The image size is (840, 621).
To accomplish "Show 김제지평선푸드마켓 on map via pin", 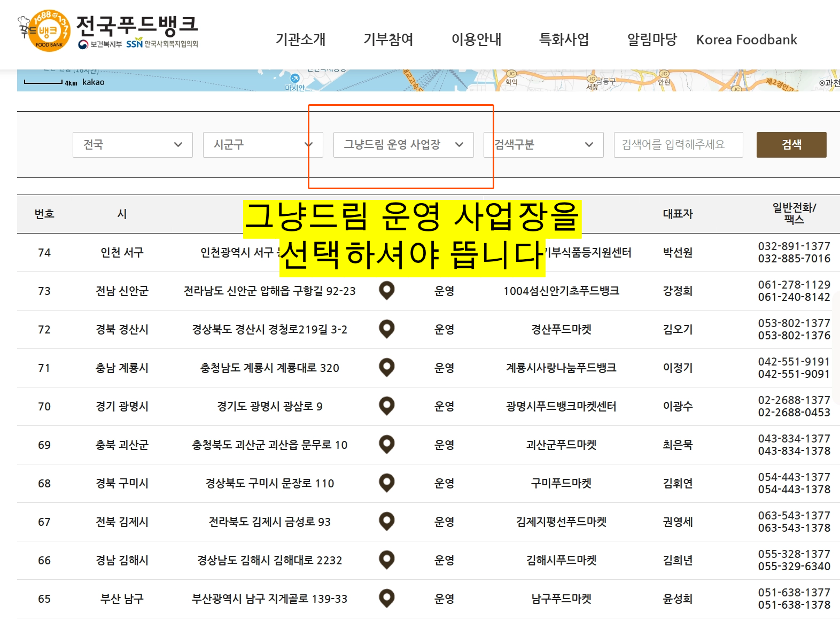I will 386,522.
